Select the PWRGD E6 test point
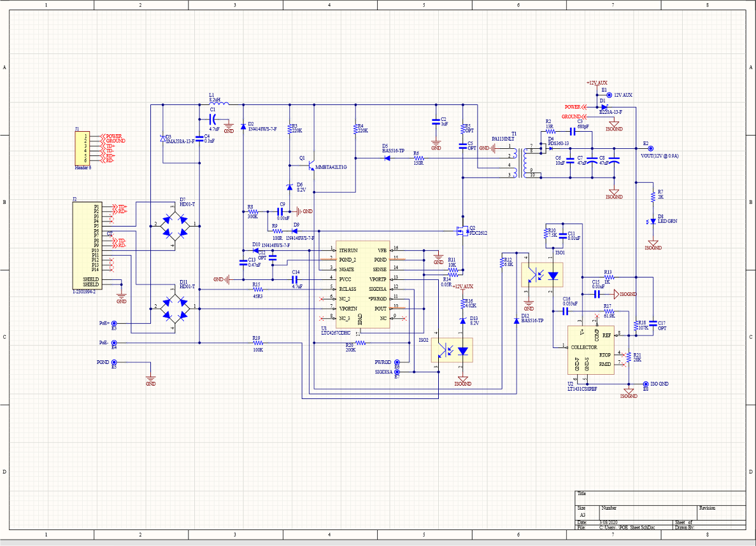The image size is (756, 546). (397, 362)
